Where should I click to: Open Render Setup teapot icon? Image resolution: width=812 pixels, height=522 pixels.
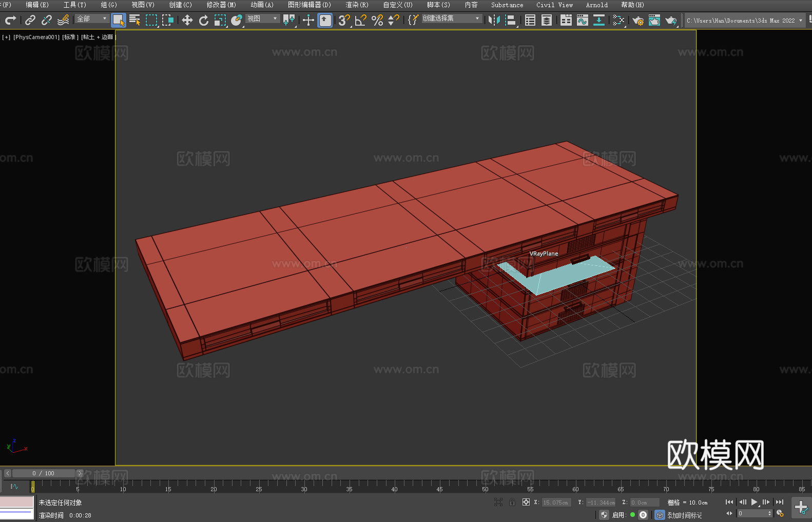click(x=638, y=20)
